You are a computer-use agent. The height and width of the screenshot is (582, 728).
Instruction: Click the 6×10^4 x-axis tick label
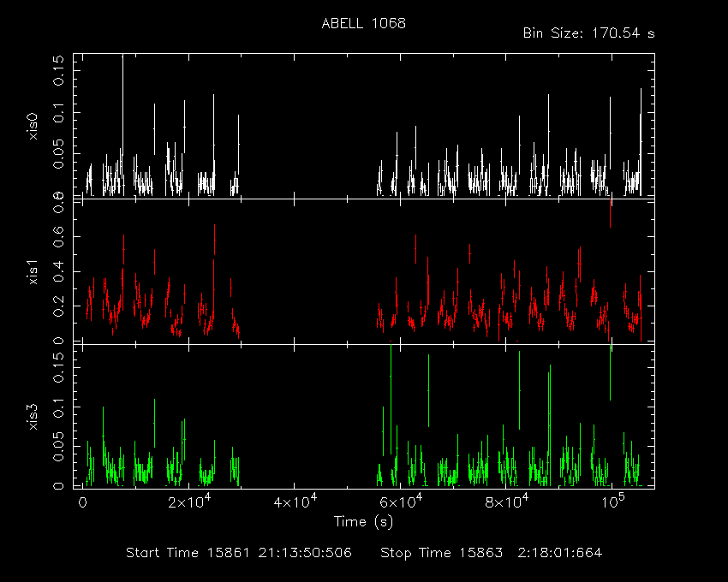coord(400,502)
